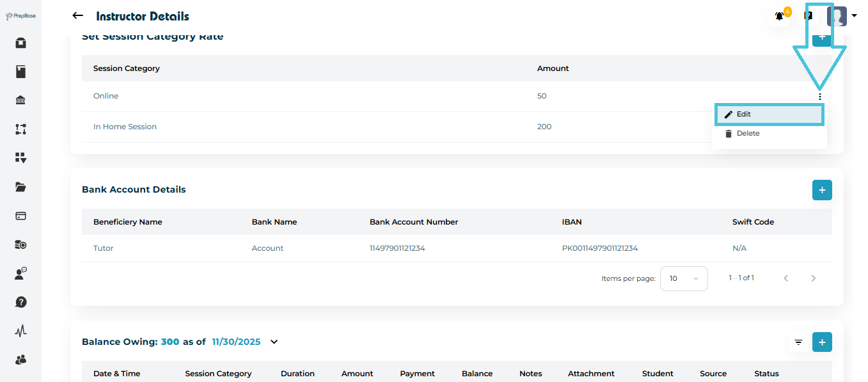This screenshot has width=868, height=382.
Task: Open the folder icon in sidebar
Action: 20,187
